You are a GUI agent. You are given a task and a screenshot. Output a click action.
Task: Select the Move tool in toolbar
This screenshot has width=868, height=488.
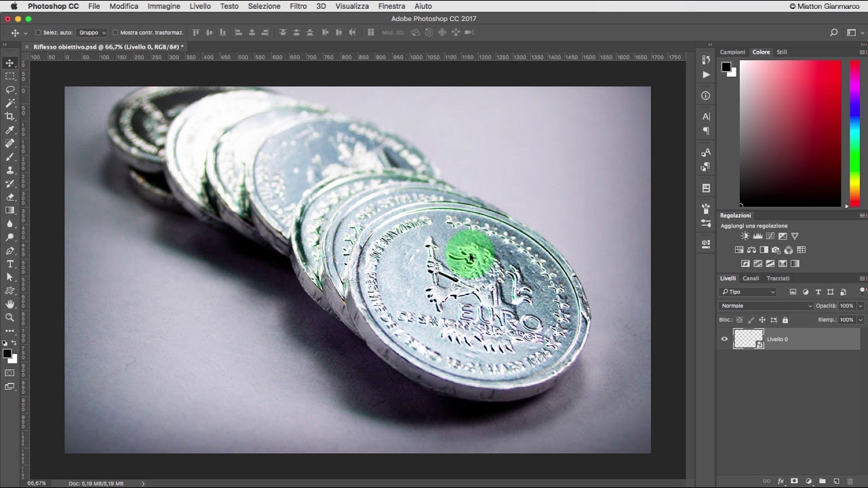(9, 63)
